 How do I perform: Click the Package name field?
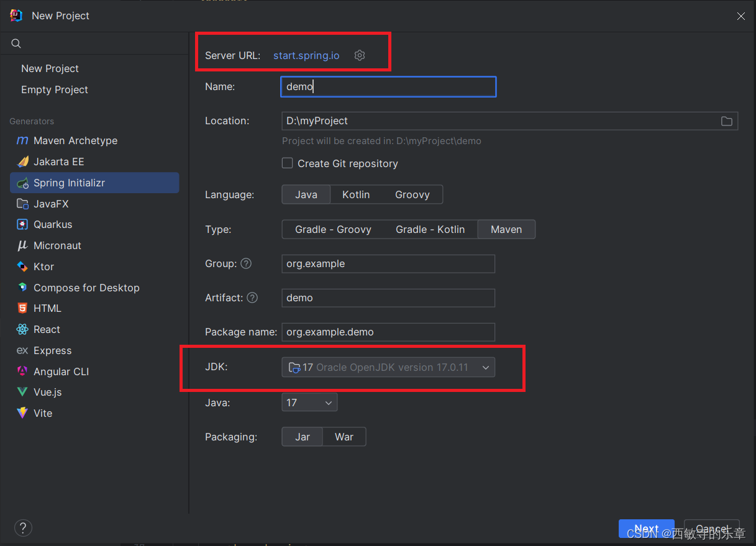pyautogui.click(x=388, y=332)
